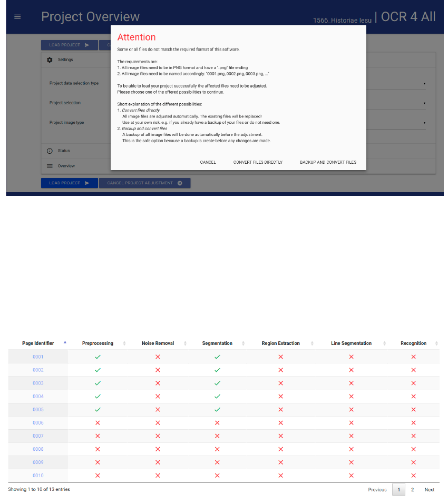The height and width of the screenshot is (504, 448).
Task: Sort by Recognition column
Action: coord(413,343)
